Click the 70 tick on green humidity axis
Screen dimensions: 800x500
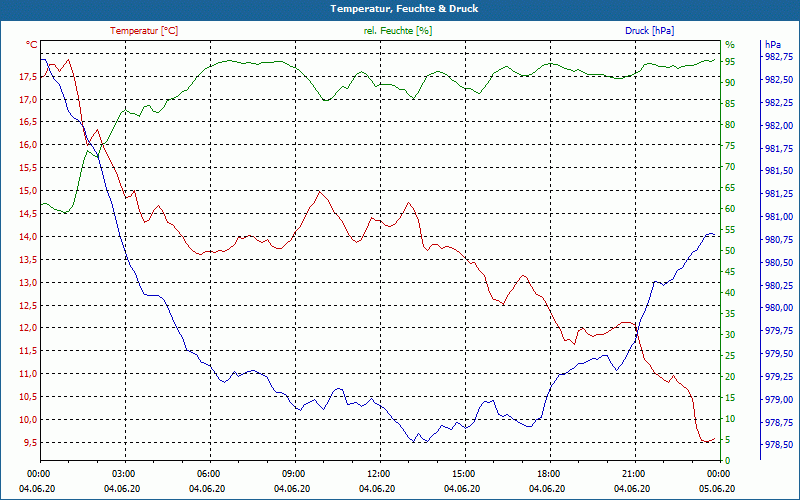[x=730, y=167]
